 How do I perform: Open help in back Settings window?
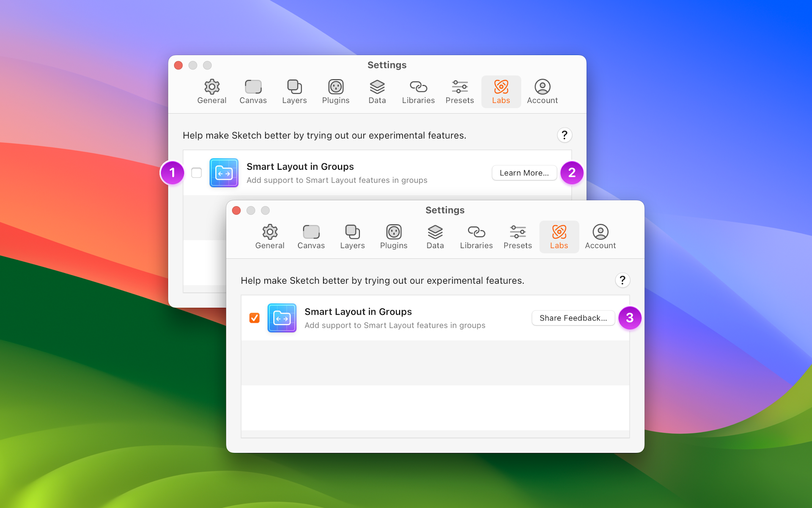point(564,135)
